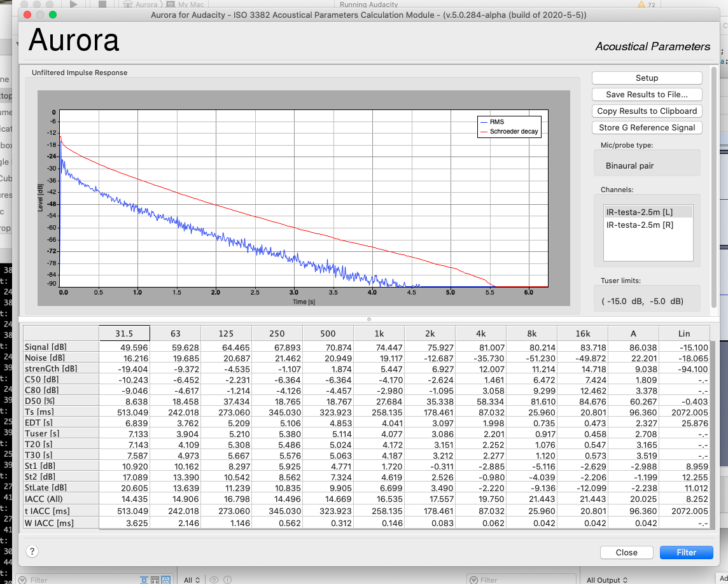
Task: Click the EDT [s] row label
Action: tap(61, 422)
